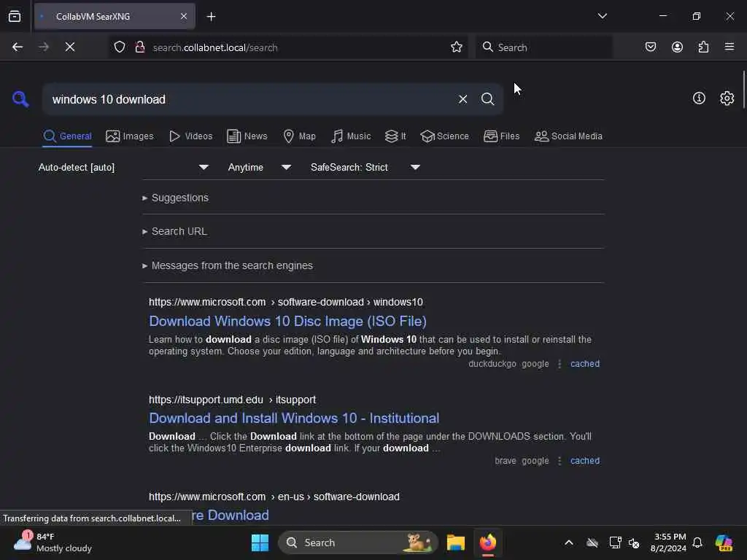
Task: Open the SearXNG about info icon
Action: [x=699, y=98]
